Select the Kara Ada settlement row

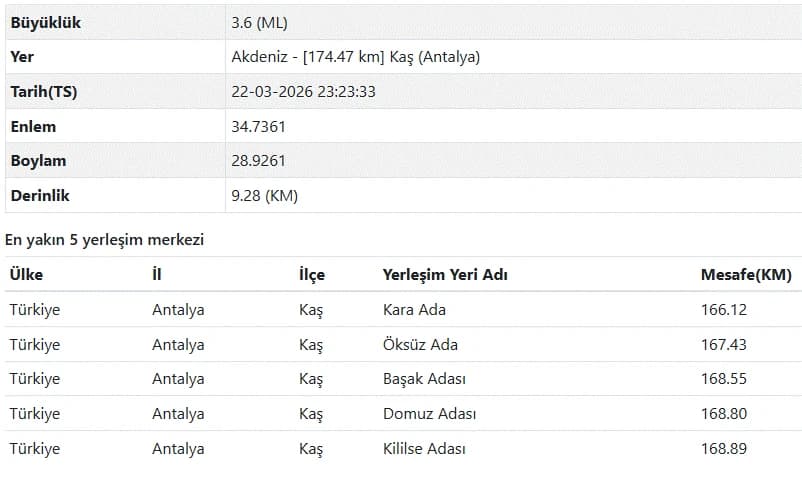point(403,310)
